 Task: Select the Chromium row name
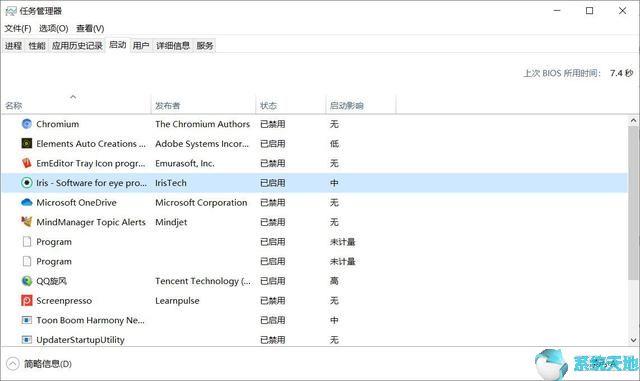(x=58, y=124)
